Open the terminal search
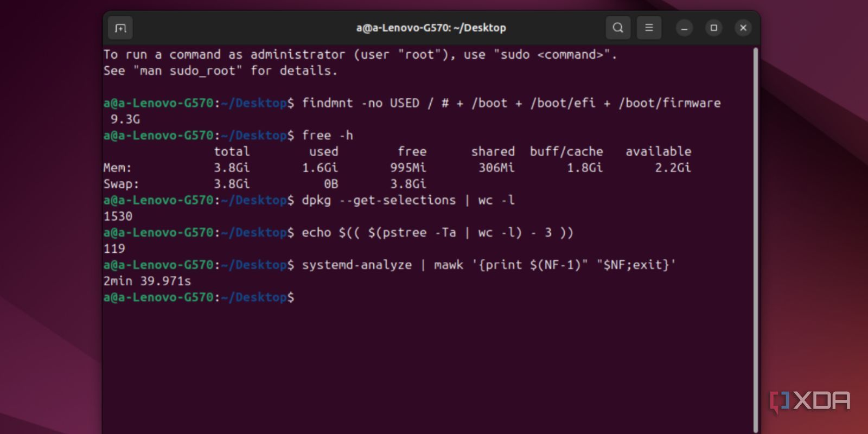 (618, 28)
